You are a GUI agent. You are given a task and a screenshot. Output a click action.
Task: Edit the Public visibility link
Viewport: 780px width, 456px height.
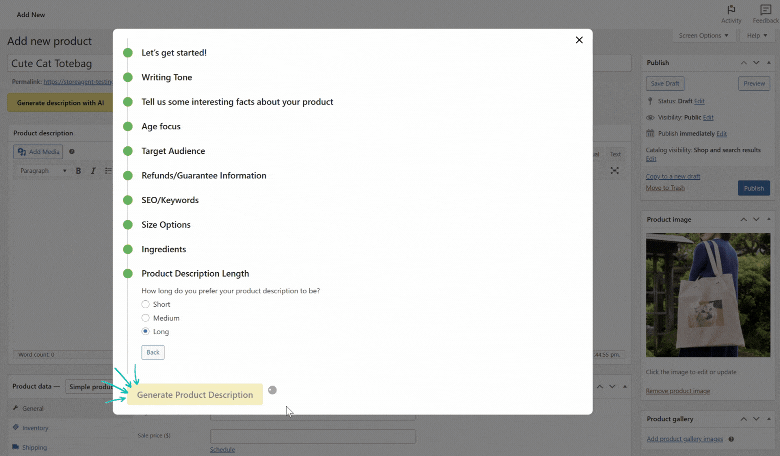pos(708,117)
